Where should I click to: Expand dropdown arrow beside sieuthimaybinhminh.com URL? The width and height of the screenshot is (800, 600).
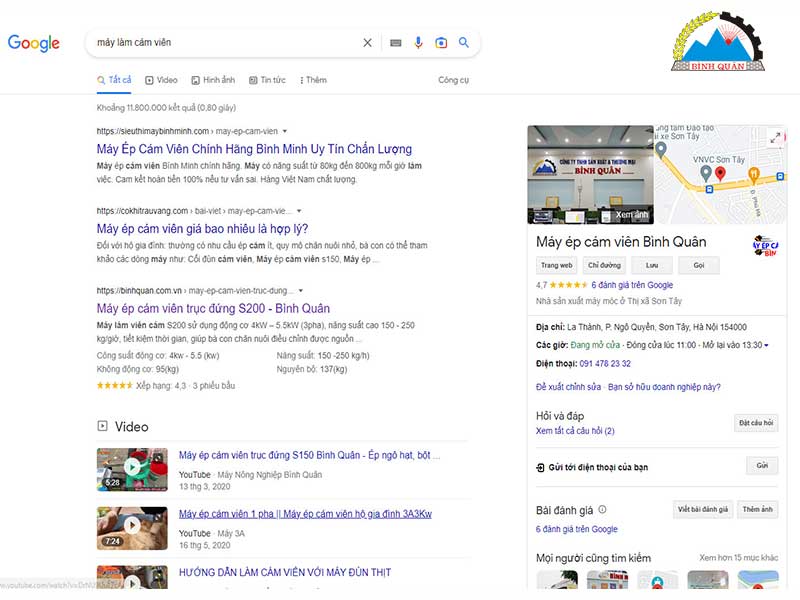click(x=285, y=131)
